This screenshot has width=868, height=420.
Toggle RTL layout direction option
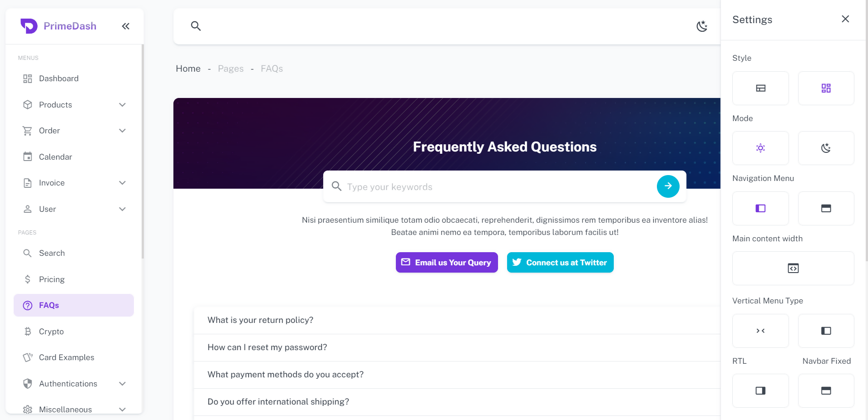point(760,391)
